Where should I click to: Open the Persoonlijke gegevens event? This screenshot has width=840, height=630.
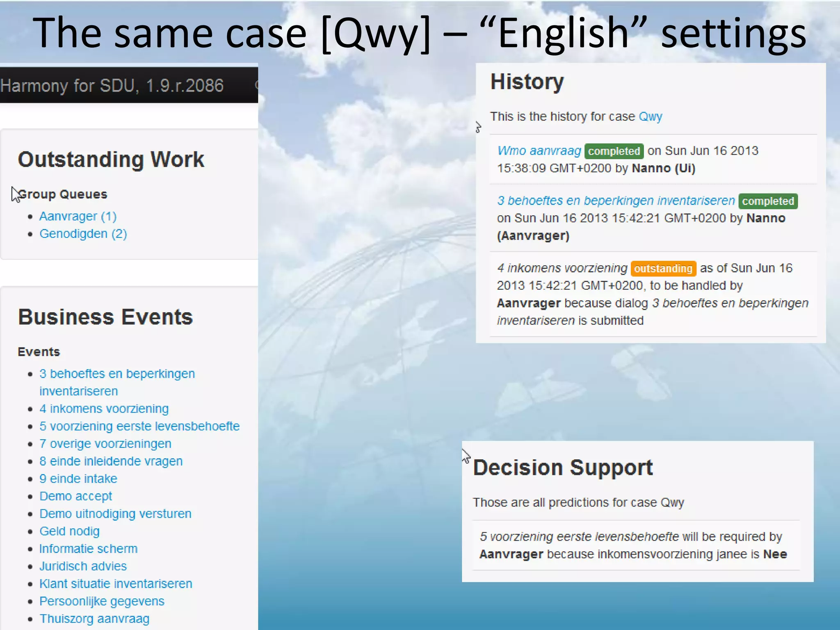click(x=102, y=601)
